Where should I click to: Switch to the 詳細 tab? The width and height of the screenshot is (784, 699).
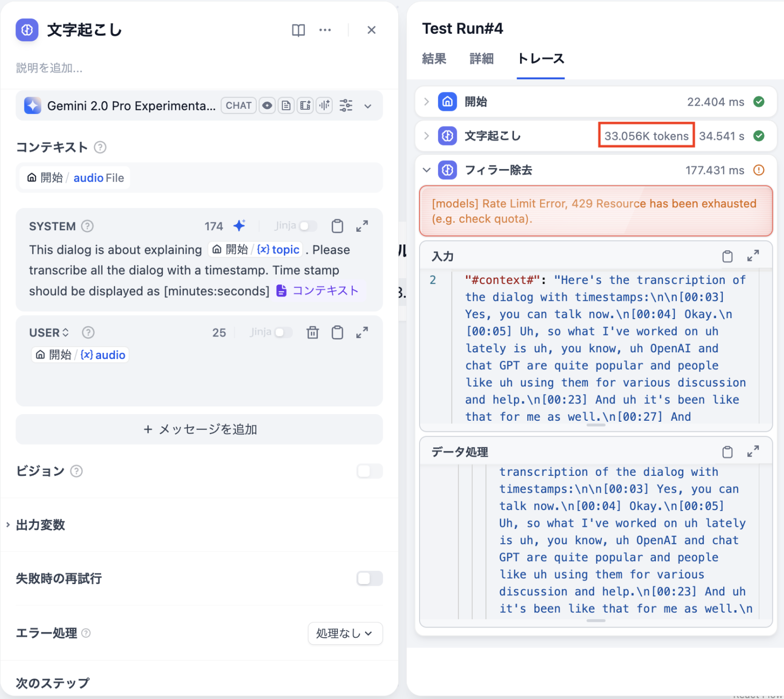[x=481, y=59]
